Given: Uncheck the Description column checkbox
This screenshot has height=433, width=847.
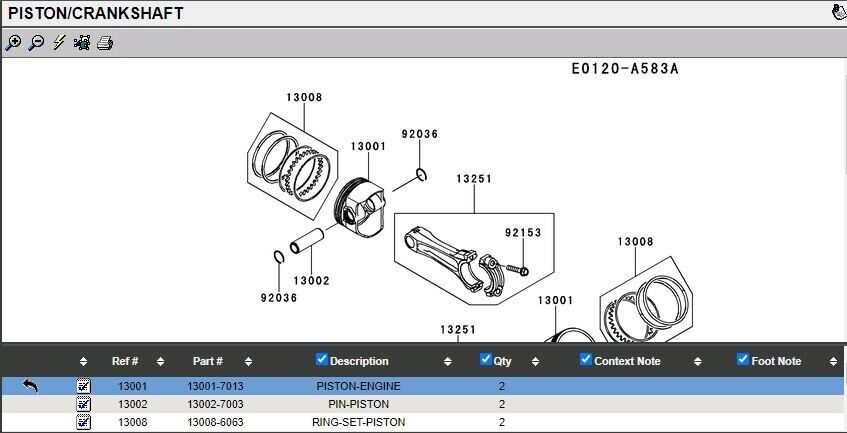Looking at the screenshot, I should pos(322,360).
